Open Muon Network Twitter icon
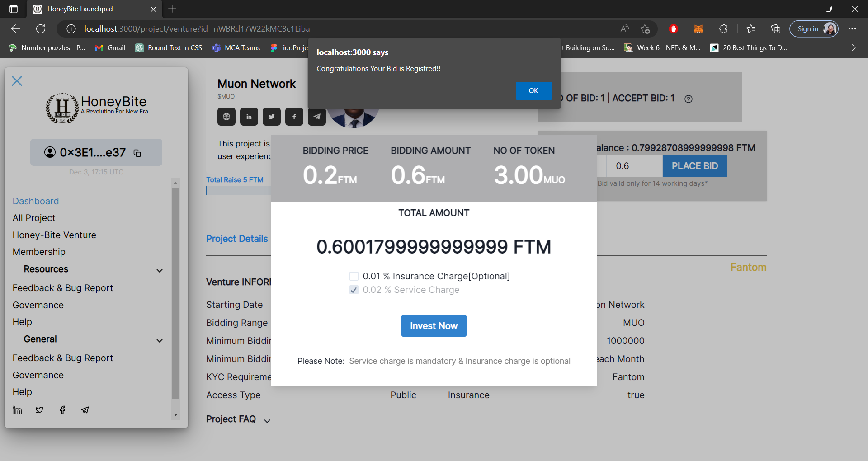This screenshot has height=461, width=868. point(272,117)
